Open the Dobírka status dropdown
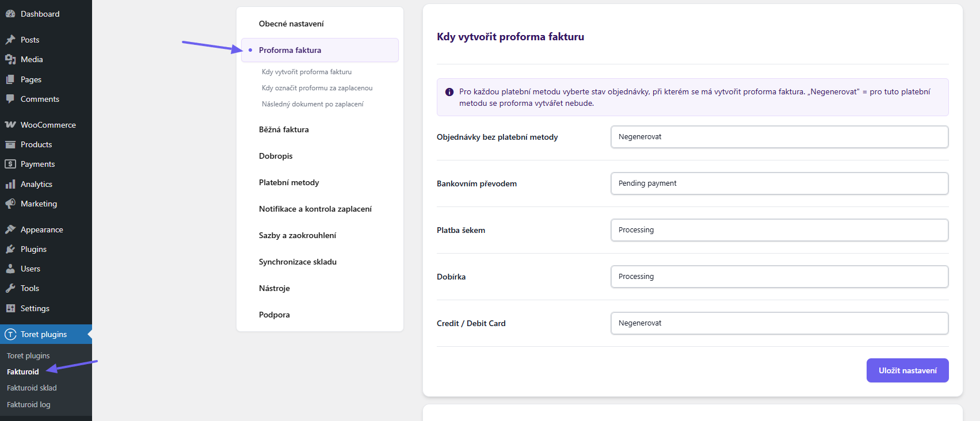 pyautogui.click(x=779, y=277)
